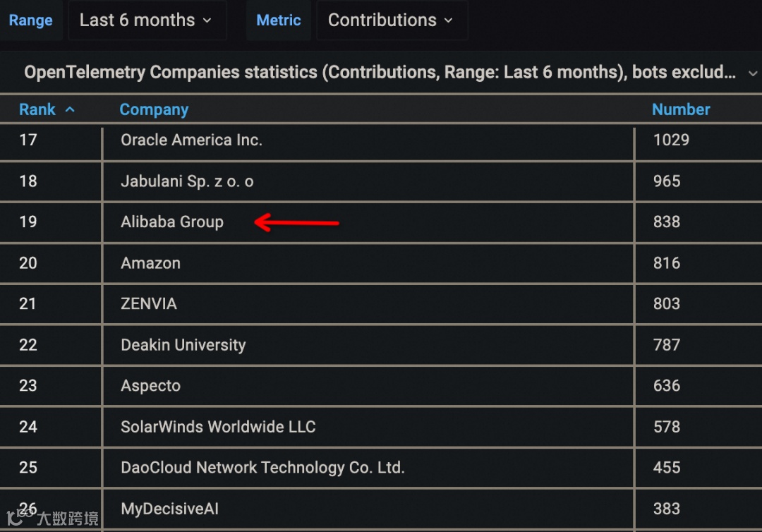Click the number 787 for Deakin University
Image resolution: width=762 pixels, height=532 pixels.
pos(667,345)
